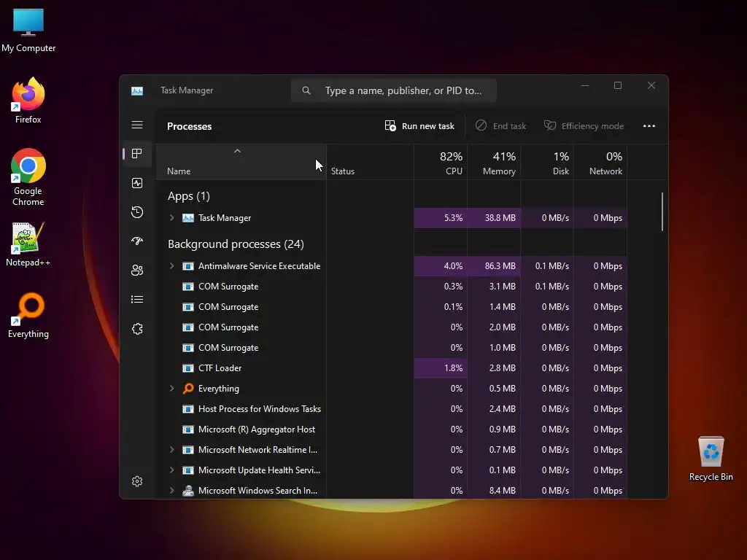Sort processes by Name column
Image resolution: width=747 pixels, height=560 pixels.
241,163
